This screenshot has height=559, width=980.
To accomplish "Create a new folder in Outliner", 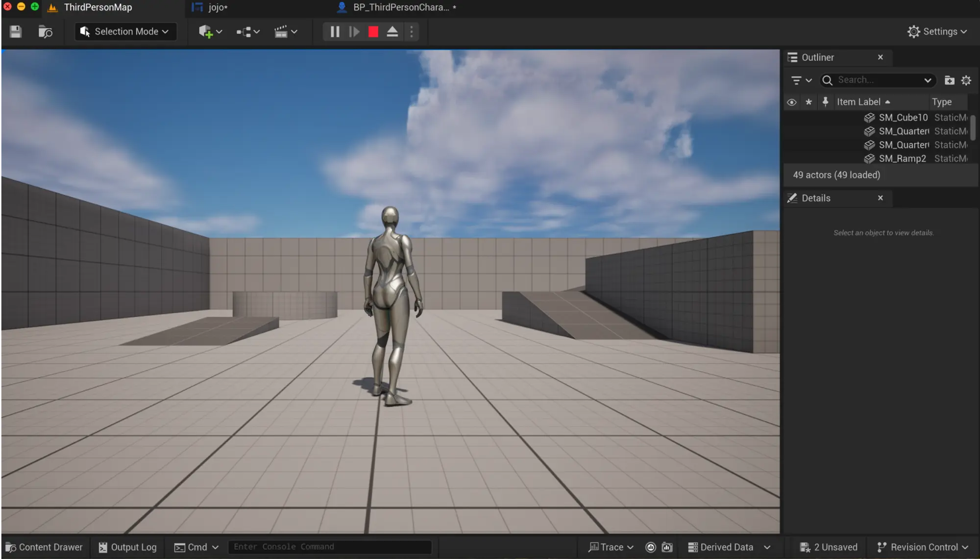I will (949, 80).
